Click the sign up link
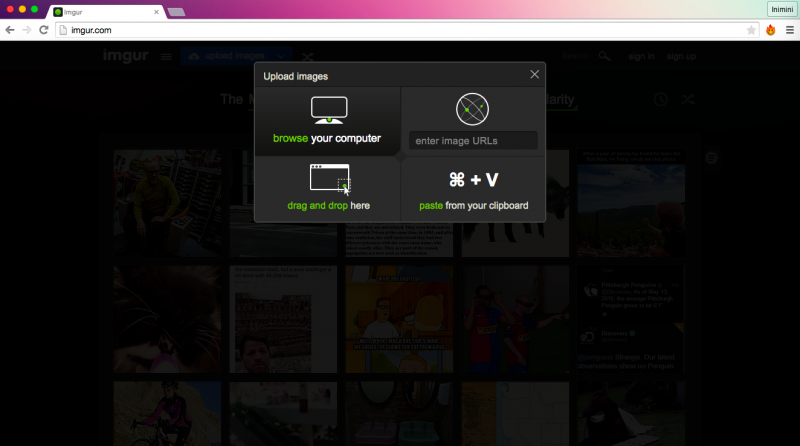This screenshot has height=446, width=800. (681, 56)
